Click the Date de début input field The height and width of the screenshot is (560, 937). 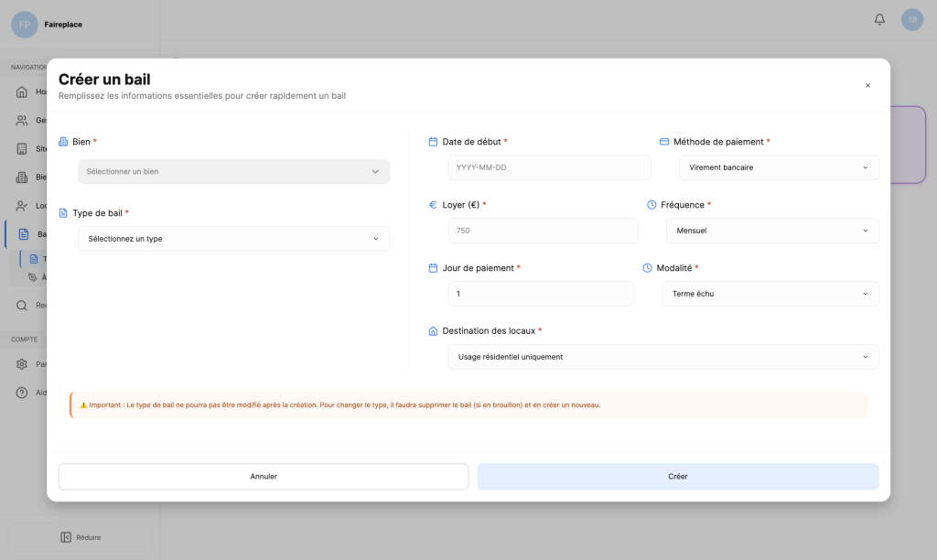[x=549, y=167]
